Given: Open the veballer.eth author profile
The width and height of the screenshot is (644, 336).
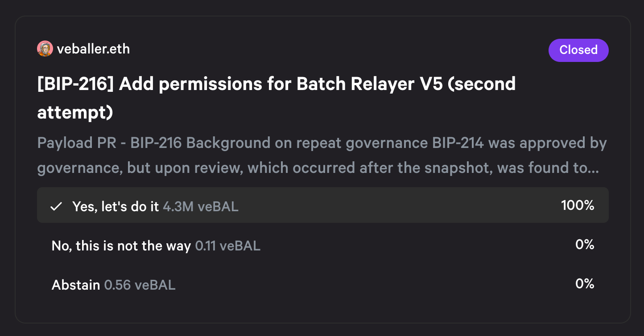Looking at the screenshot, I should click(x=93, y=49).
